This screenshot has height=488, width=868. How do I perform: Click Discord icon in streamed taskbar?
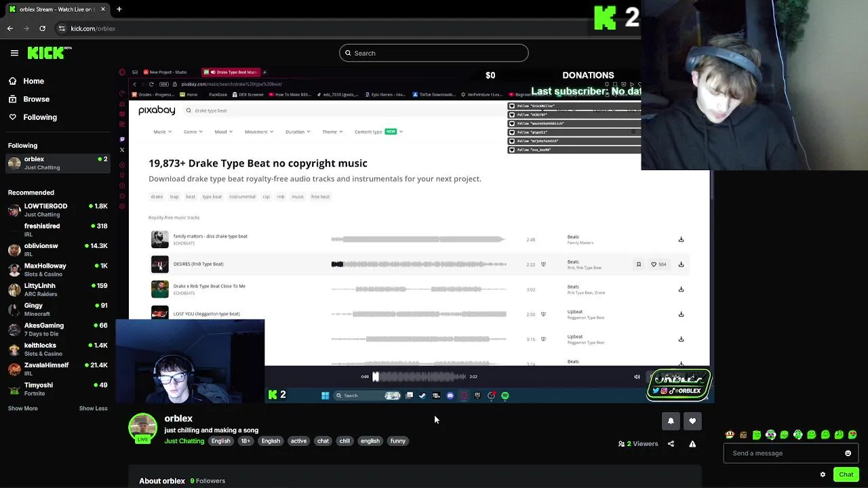click(450, 396)
